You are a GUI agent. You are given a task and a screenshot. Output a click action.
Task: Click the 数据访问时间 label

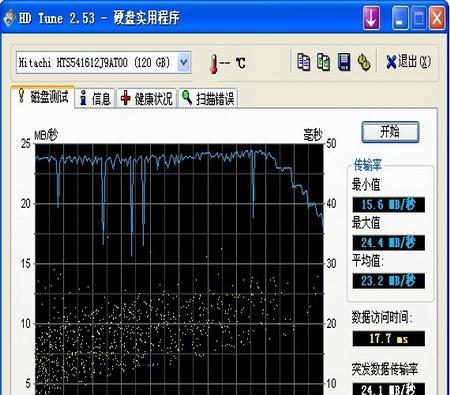382,317
